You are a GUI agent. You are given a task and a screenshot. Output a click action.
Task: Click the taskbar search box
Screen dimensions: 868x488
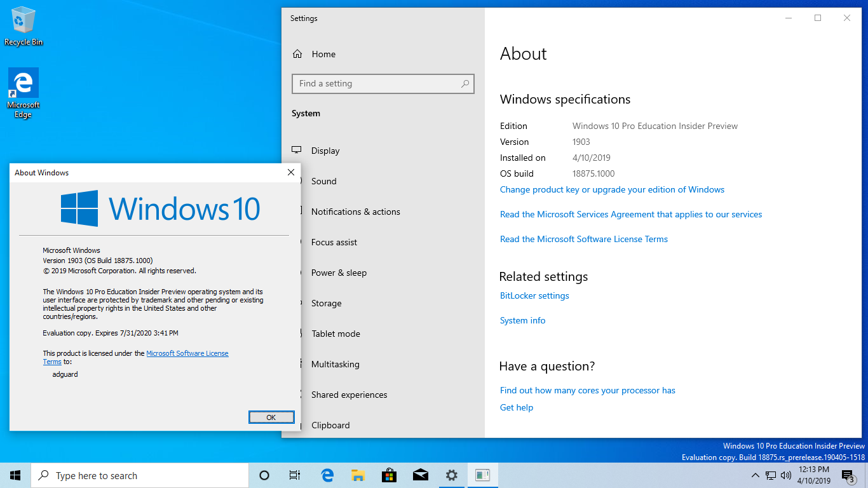click(140, 475)
